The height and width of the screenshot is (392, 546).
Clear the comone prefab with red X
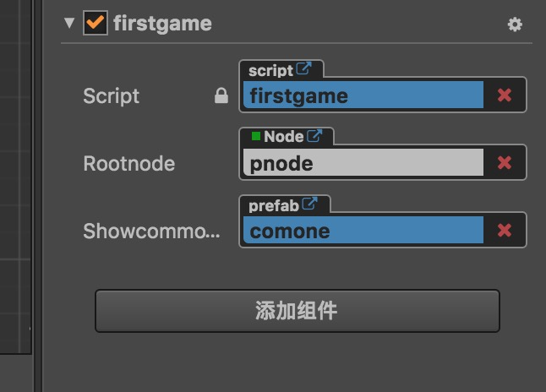[x=505, y=231]
